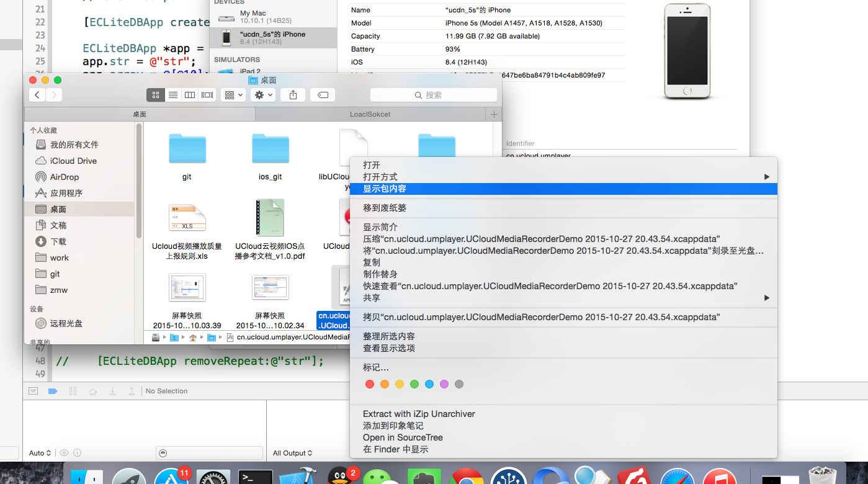Apply orange tag color
The height and width of the screenshot is (484, 868).
coord(385,384)
